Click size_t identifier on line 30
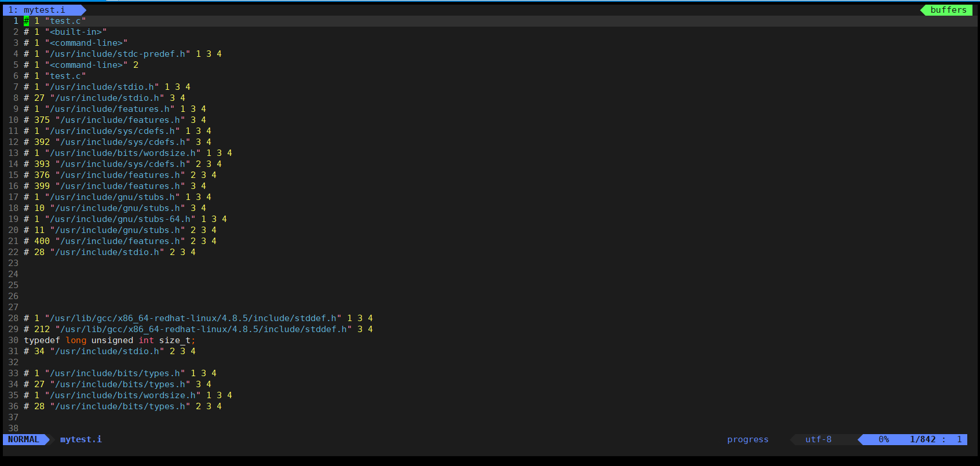This screenshot has height=466, width=980. click(175, 340)
